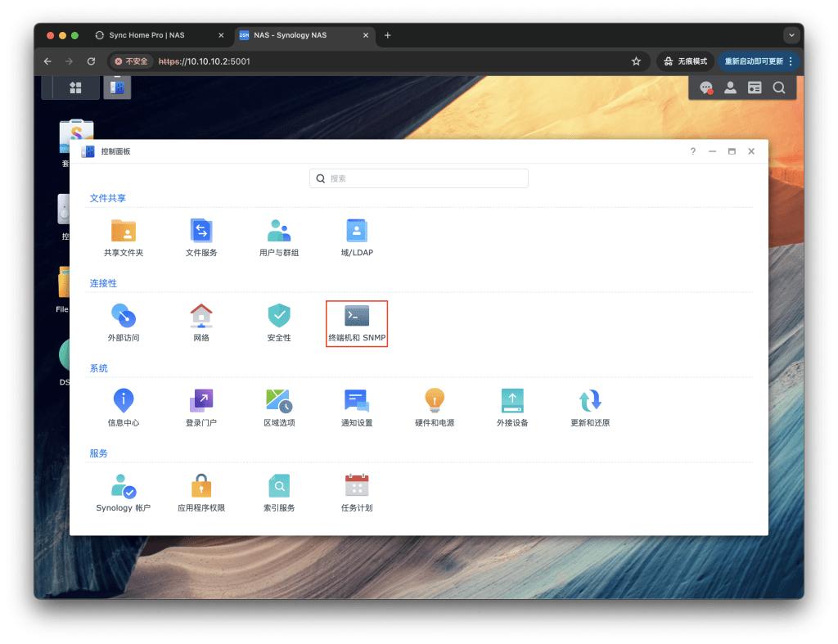
Task: Open 外部访问 (External Access)
Action: pos(124,322)
